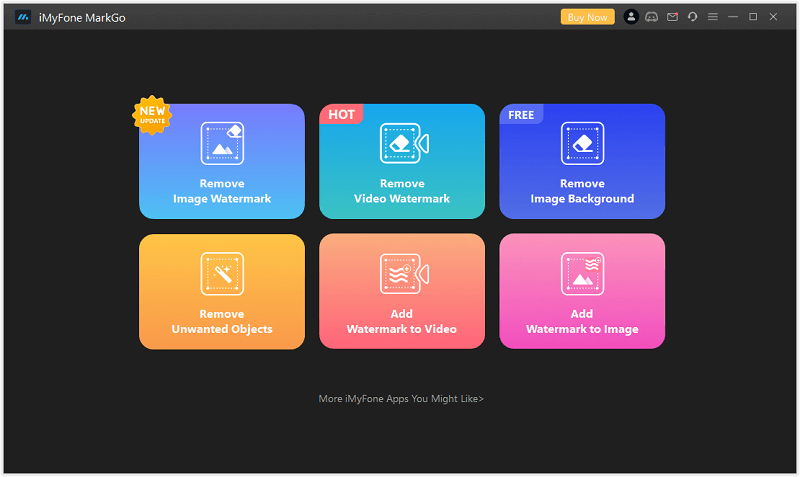Click the image eraser icon on Image Watermark
This screenshot has height=477, width=800.
click(222, 143)
